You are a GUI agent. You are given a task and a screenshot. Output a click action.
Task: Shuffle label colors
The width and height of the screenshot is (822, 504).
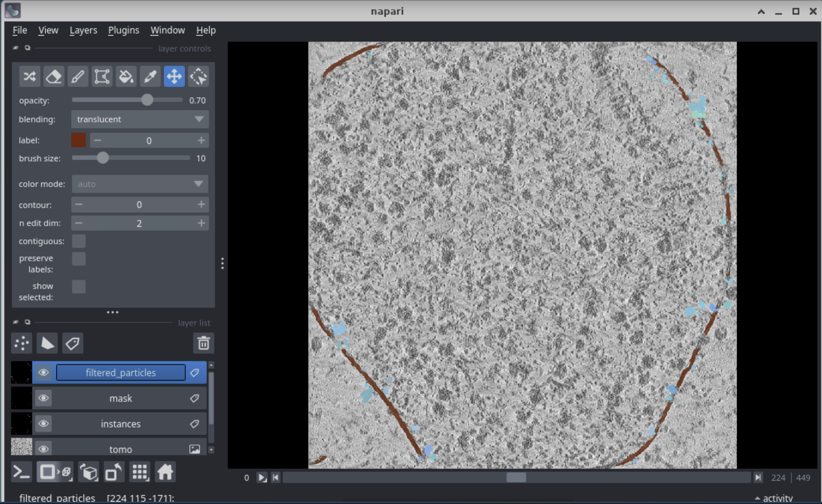tap(29, 77)
